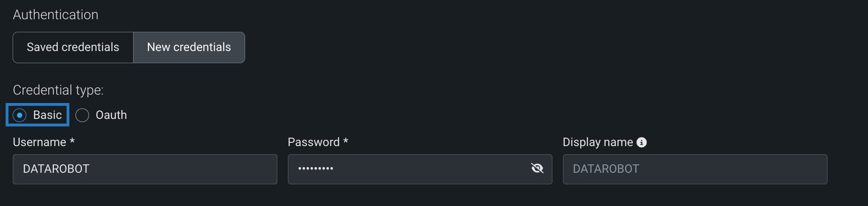The height and width of the screenshot is (206, 868).
Task: Switch to the Saved credentials tab
Action: [x=73, y=47]
